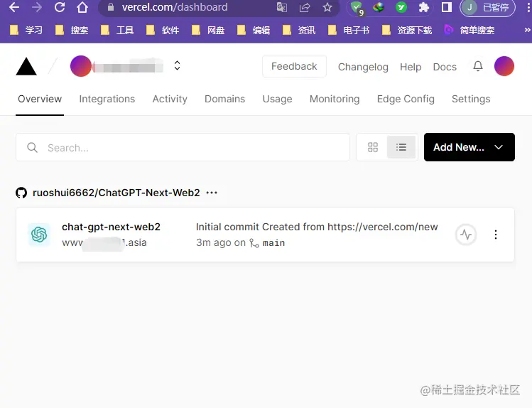The height and width of the screenshot is (408, 532).
Task: Visit the project's .asia domain link
Action: [104, 243]
